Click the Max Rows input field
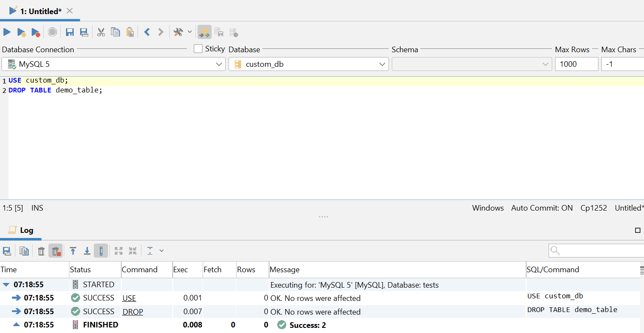Image resolution: width=644 pixels, height=333 pixels. 576,64
